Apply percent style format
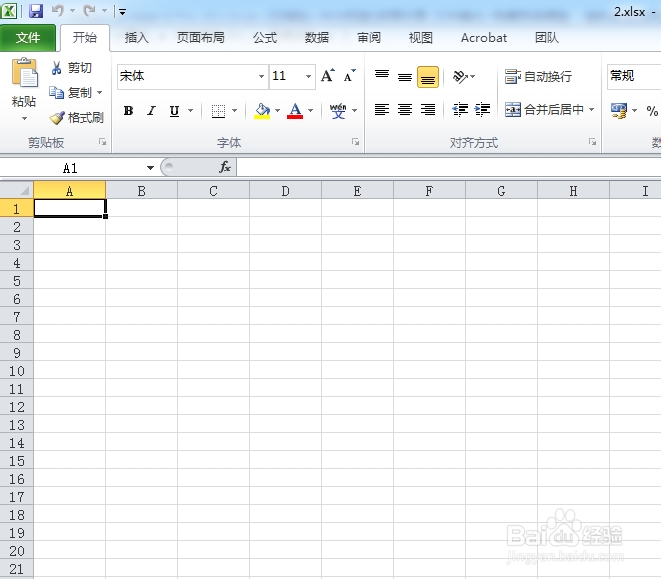 652,111
